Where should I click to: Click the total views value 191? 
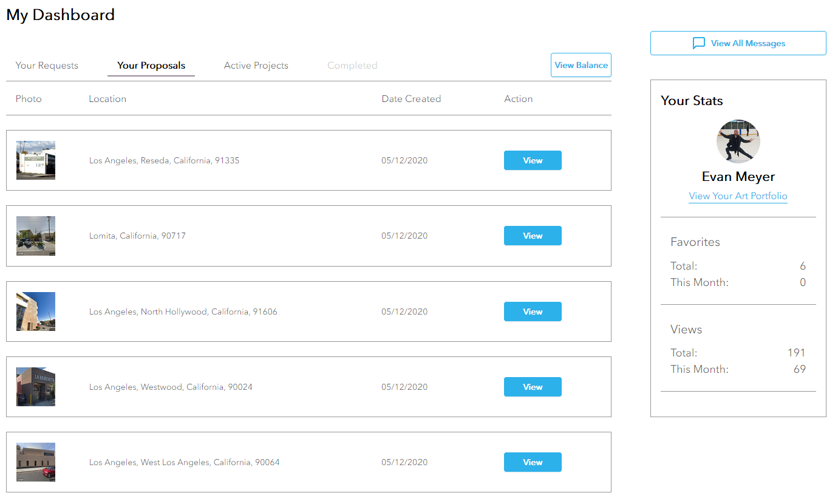(x=796, y=353)
